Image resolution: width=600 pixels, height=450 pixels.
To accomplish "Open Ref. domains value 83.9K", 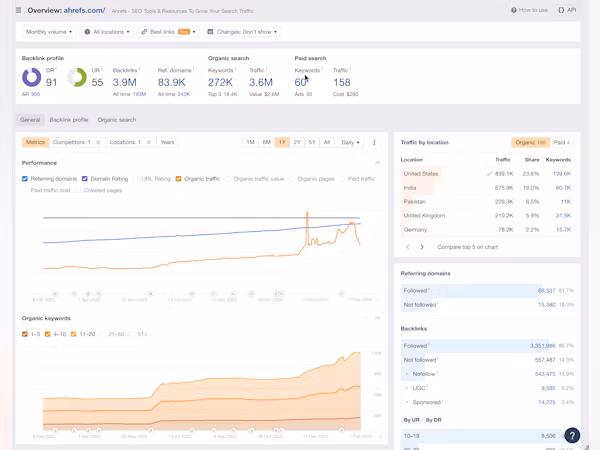I will click(171, 82).
